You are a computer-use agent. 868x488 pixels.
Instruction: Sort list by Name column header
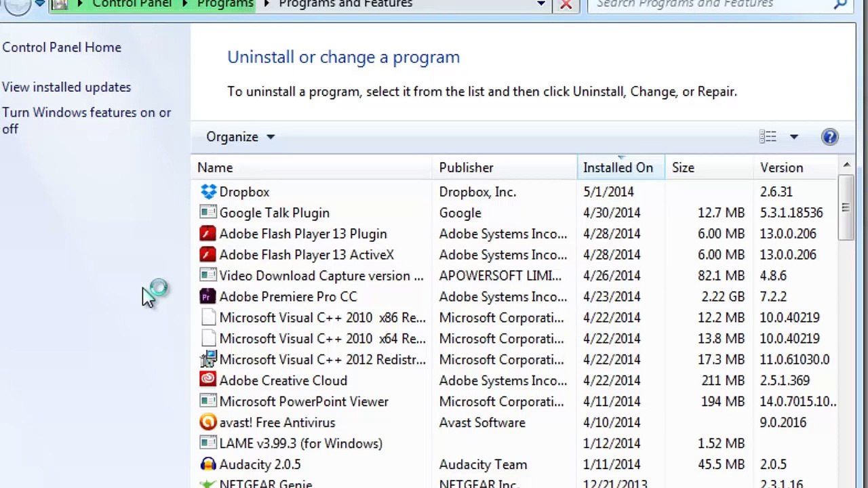tap(312, 167)
